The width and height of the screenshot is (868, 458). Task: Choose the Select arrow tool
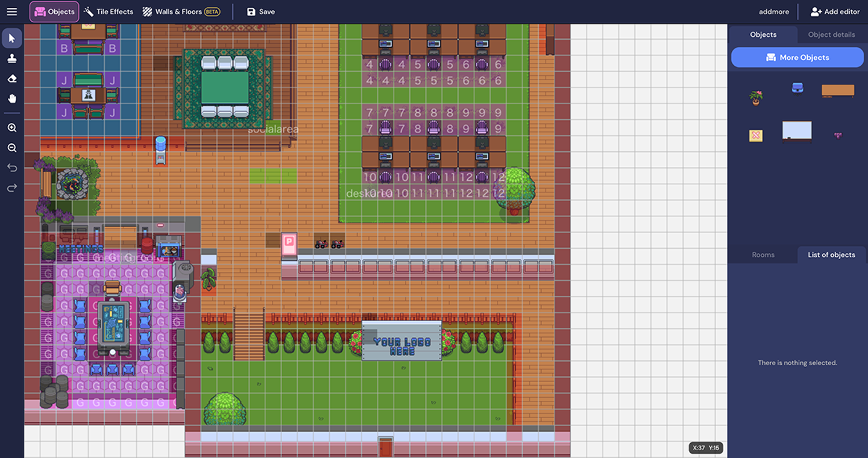pyautogui.click(x=12, y=39)
